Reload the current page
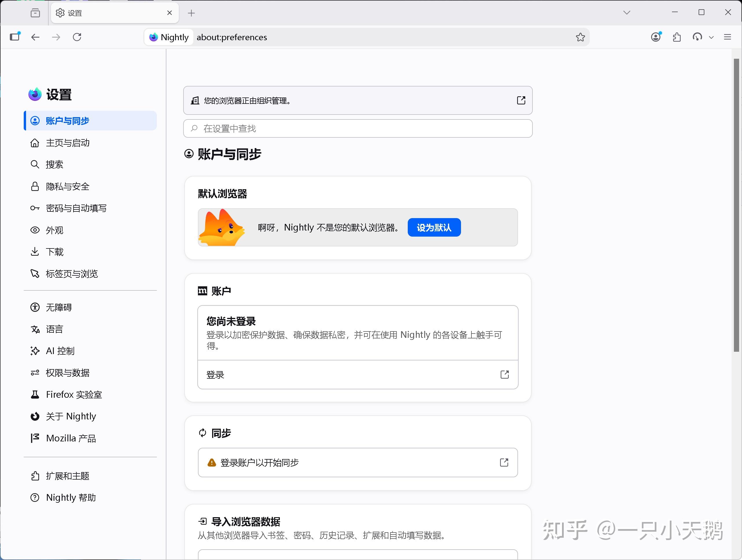 coord(77,37)
